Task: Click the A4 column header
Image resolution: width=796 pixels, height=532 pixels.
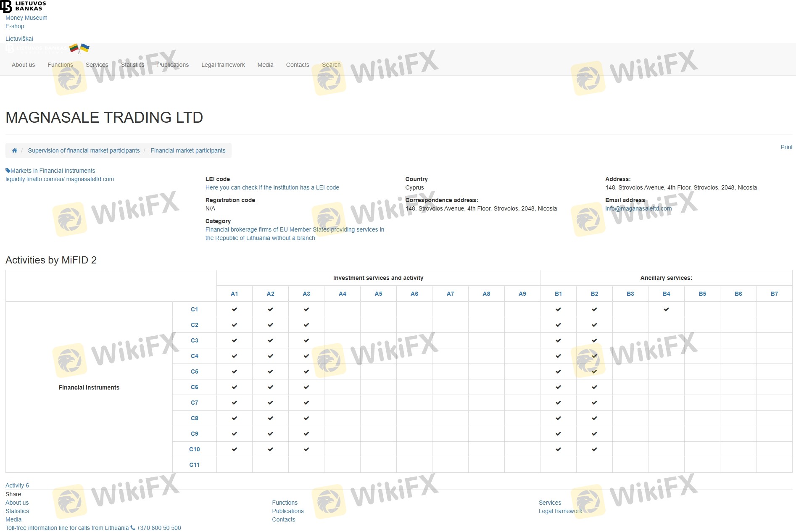Action: 343,294
